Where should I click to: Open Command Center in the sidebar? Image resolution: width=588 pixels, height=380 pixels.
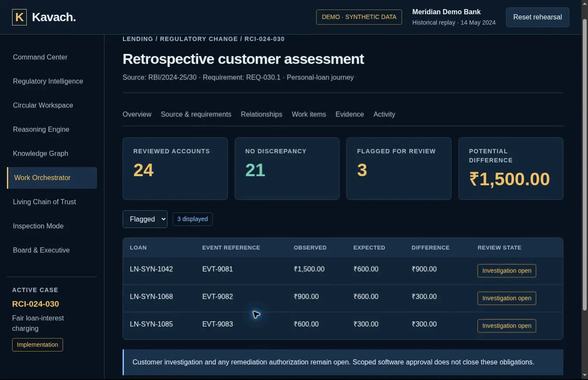[52, 57]
